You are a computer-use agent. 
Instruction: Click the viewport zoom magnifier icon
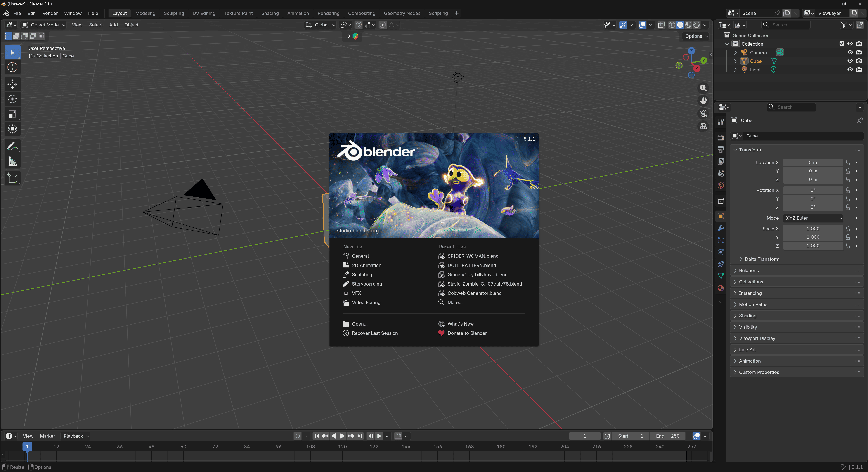(703, 88)
